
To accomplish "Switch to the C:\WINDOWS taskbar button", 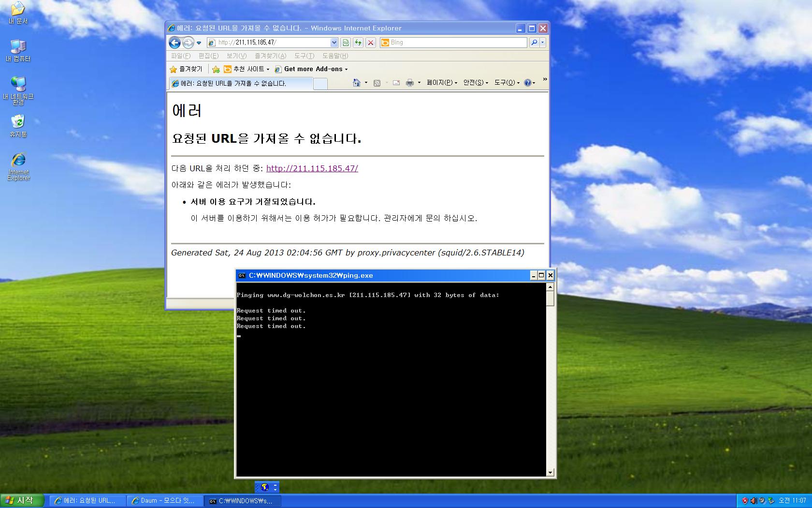I will (243, 501).
